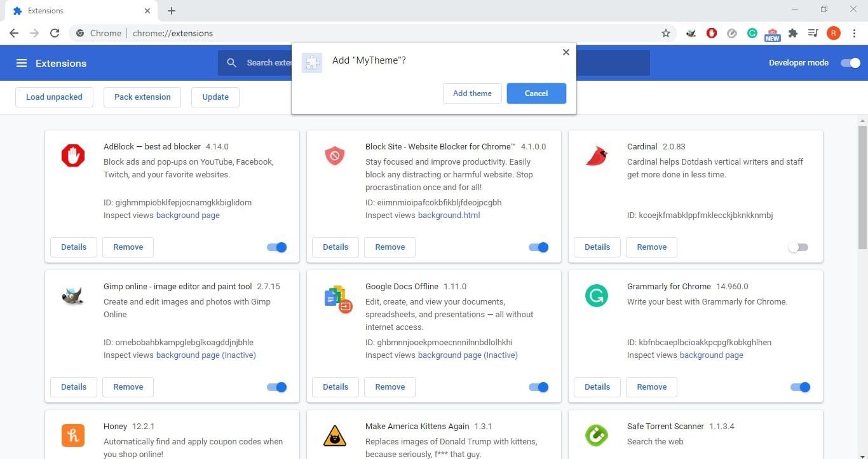This screenshot has height=459, width=868.
Task: Click the AdBlock toolbar extension icon
Action: tap(712, 33)
